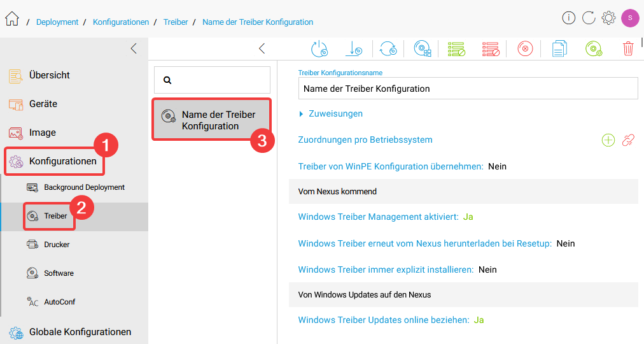Screen dimensions: 644x344
Task: Collapse the left navigation sidebar chevron
Action: [134, 48]
